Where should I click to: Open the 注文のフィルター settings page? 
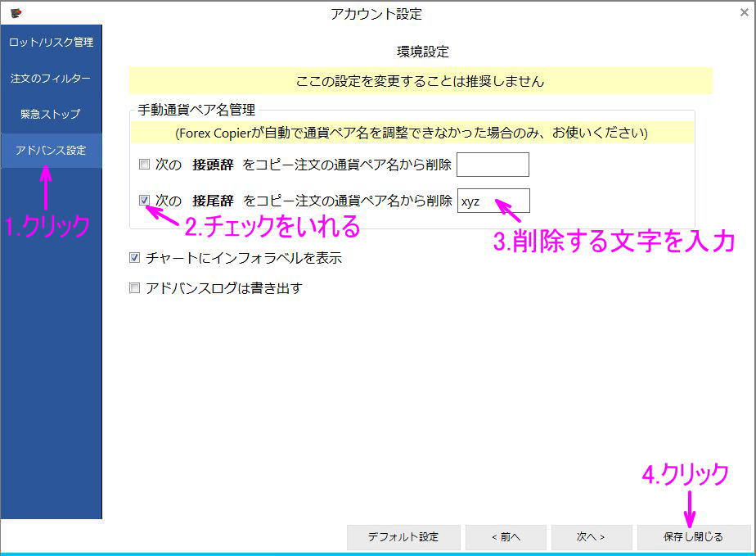51,77
